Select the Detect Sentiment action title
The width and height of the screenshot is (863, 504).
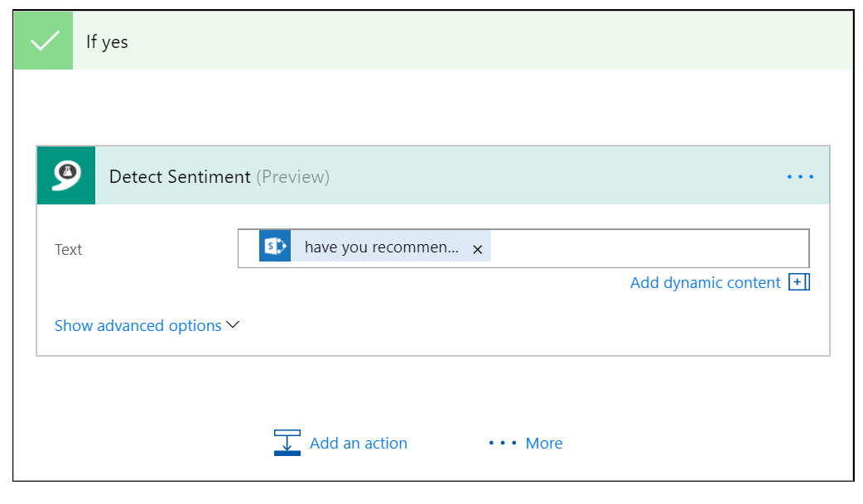(180, 176)
